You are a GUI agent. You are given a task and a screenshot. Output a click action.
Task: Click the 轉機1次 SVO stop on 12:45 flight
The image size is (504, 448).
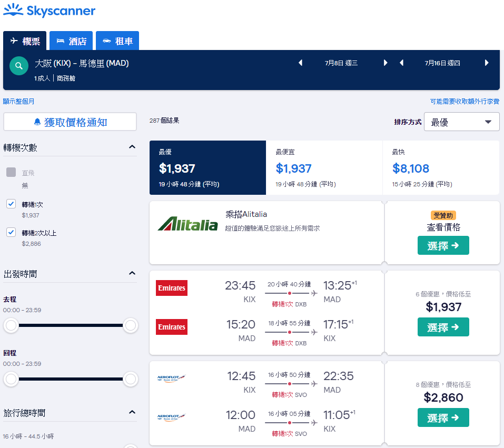(x=289, y=395)
